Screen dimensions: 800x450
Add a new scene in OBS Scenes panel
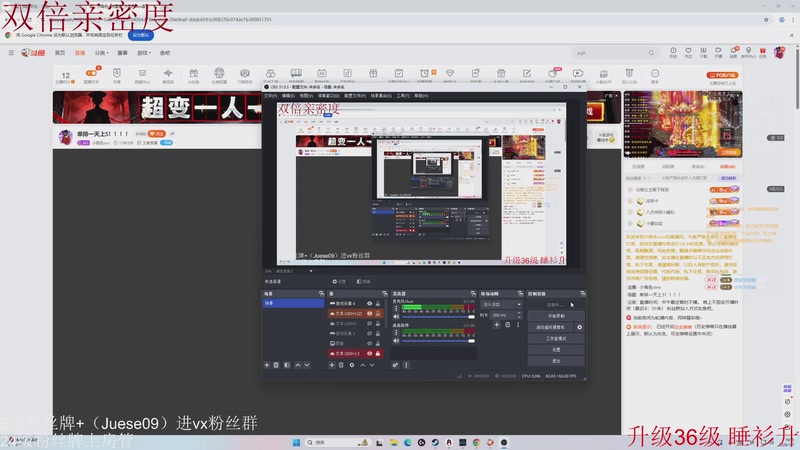coord(267,365)
